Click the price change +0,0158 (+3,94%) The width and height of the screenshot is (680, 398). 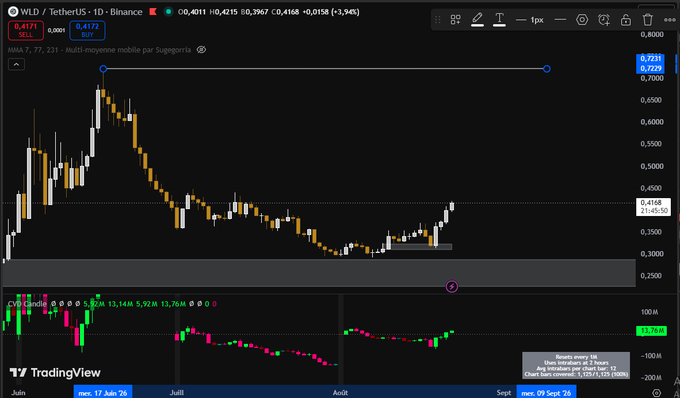tap(330, 12)
